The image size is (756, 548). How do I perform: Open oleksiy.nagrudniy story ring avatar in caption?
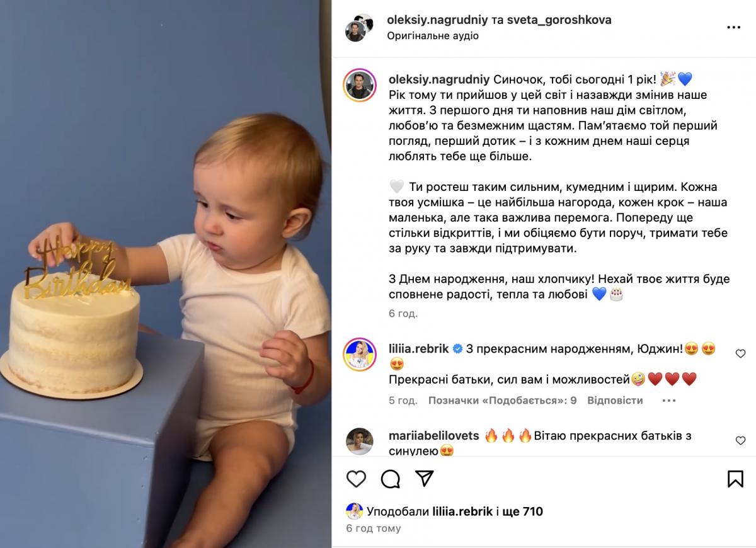click(x=359, y=85)
